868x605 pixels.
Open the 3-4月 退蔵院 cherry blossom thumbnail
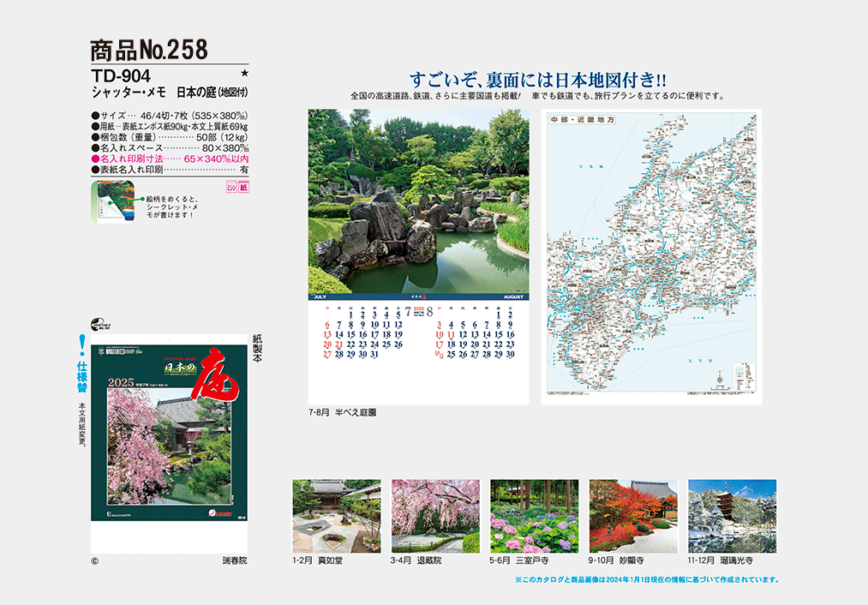435,516
